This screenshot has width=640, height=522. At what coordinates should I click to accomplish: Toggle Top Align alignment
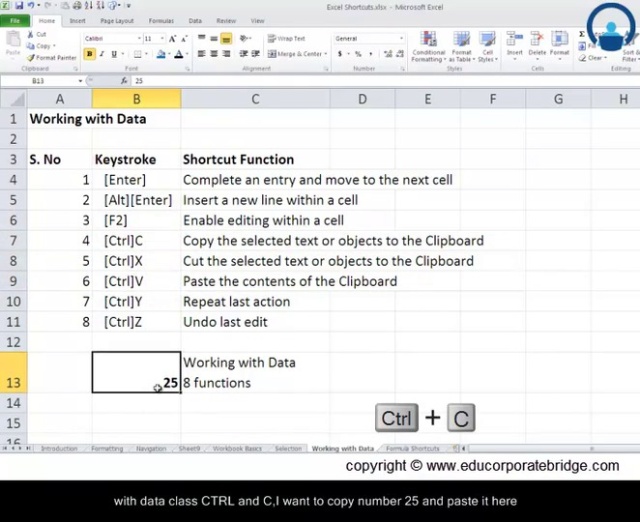(202, 39)
